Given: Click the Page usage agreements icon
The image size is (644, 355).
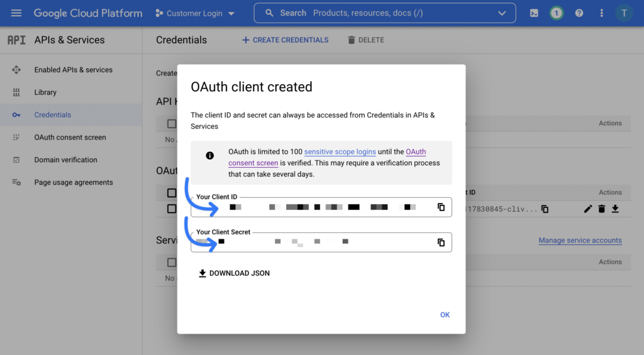Looking at the screenshot, I should click(x=16, y=182).
